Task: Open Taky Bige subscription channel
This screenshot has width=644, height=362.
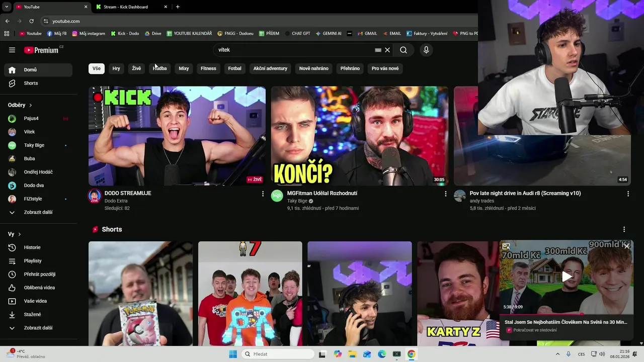Action: (38, 145)
